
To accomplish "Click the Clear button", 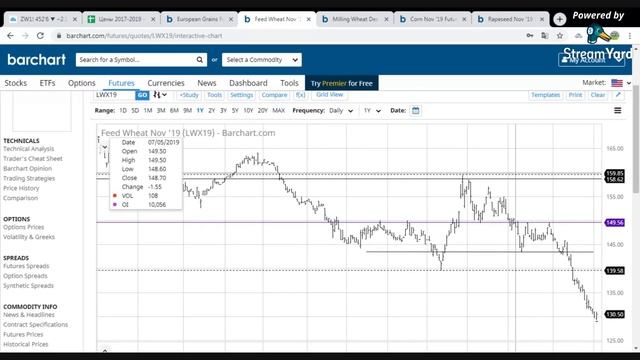I will (598, 95).
